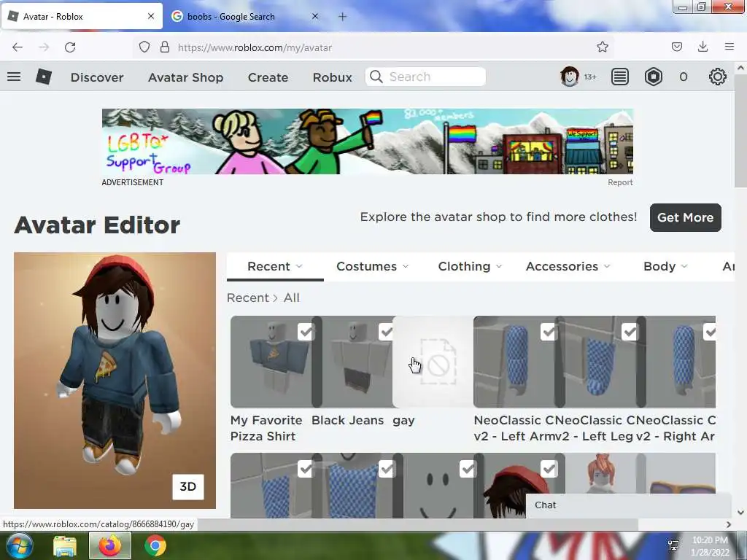Viewport: 747px width, 560px height.
Task: Switch to the boobs - Google Search tab
Action: click(245, 16)
